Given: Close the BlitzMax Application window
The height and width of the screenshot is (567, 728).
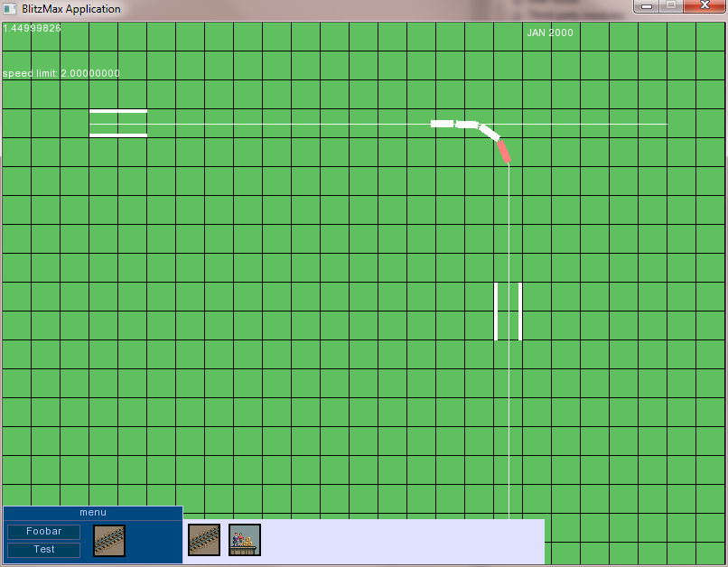Looking at the screenshot, I should click(x=705, y=6).
